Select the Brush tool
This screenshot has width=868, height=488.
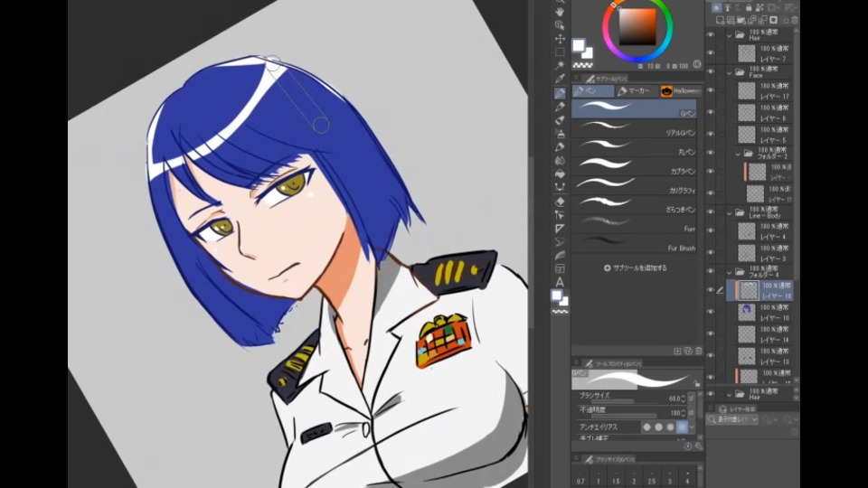(560, 119)
